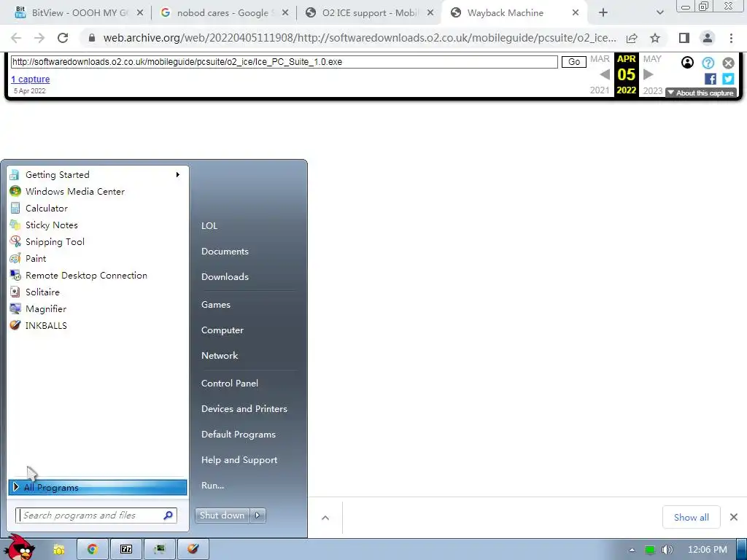
Task: Open 7-Zip from the taskbar
Action: coord(125,550)
